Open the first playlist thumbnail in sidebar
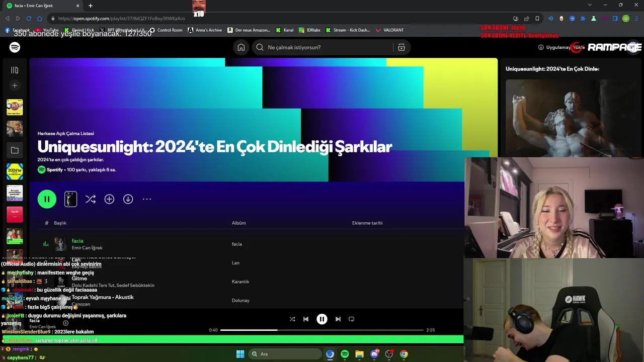Screen dimensions: 644x362 pyautogui.click(x=15, y=107)
